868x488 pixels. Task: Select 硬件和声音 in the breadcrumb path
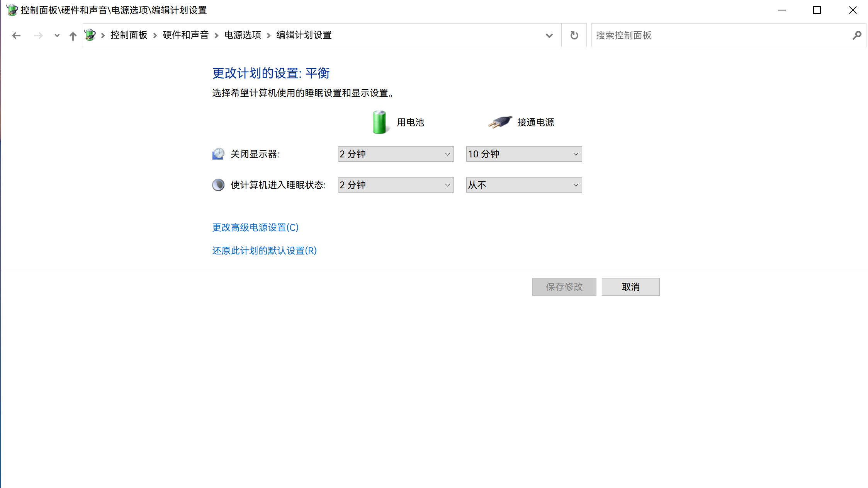click(185, 35)
